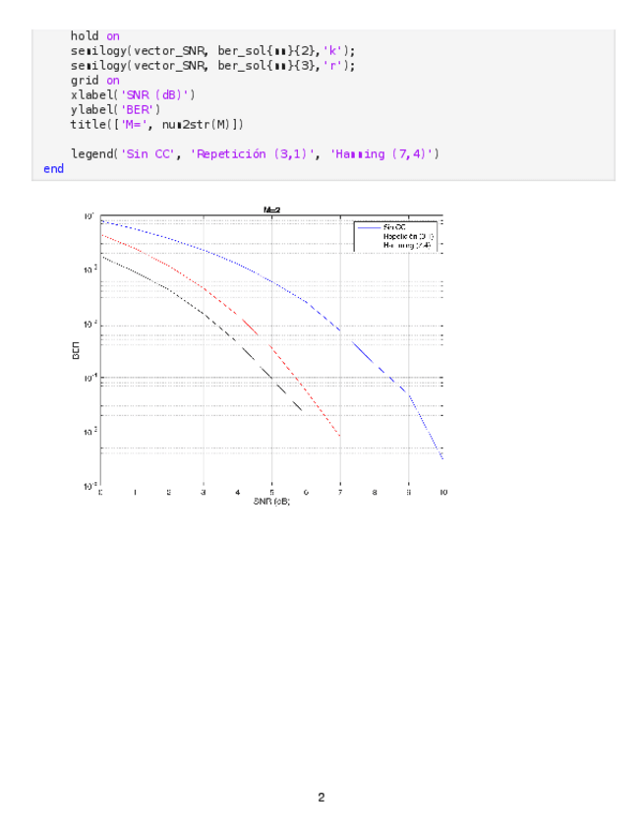644x834 pixels.
Task: Click the page number 2 at bottom
Action: click(321, 798)
